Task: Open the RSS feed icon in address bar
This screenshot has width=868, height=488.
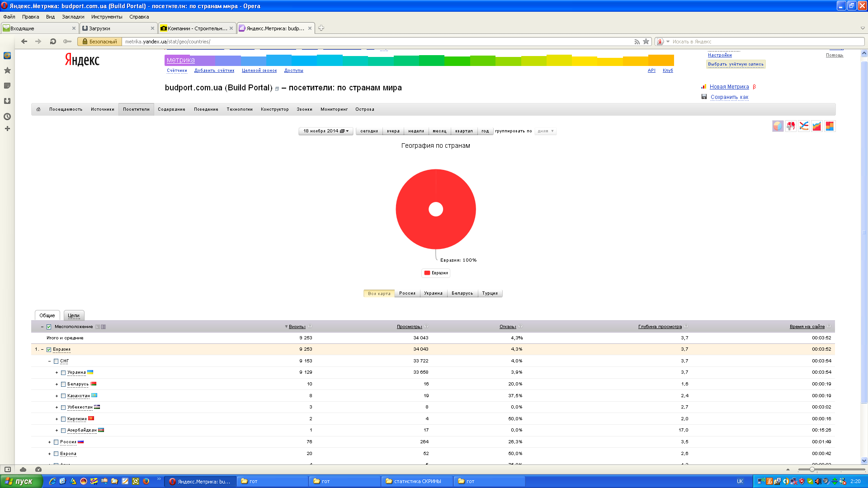Action: (637, 42)
